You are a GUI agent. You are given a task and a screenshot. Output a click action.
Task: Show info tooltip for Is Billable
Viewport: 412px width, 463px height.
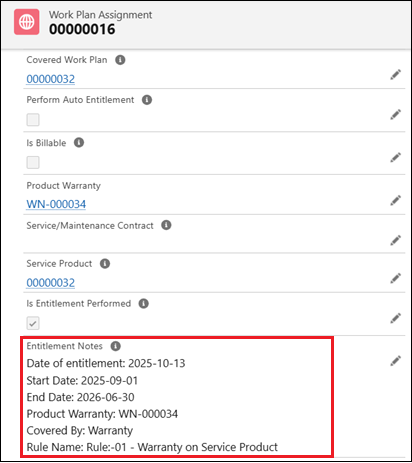(x=79, y=143)
